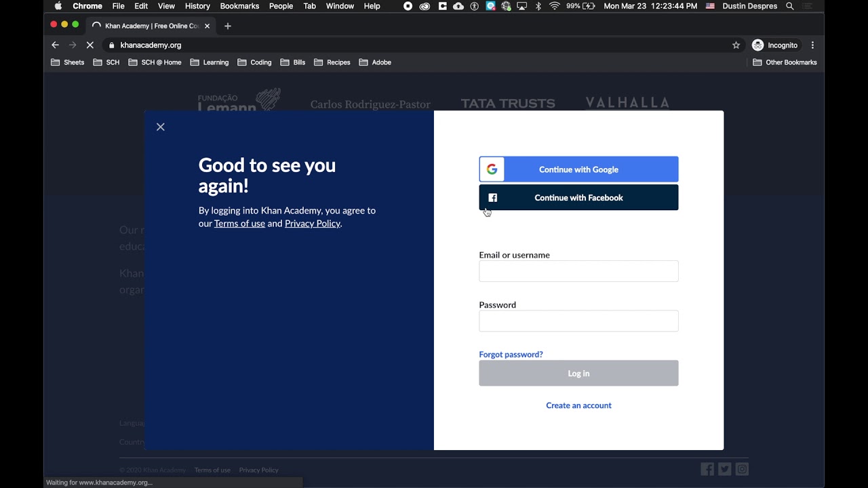Open the Chrome application menu
The image size is (868, 488).
pyautogui.click(x=87, y=6)
